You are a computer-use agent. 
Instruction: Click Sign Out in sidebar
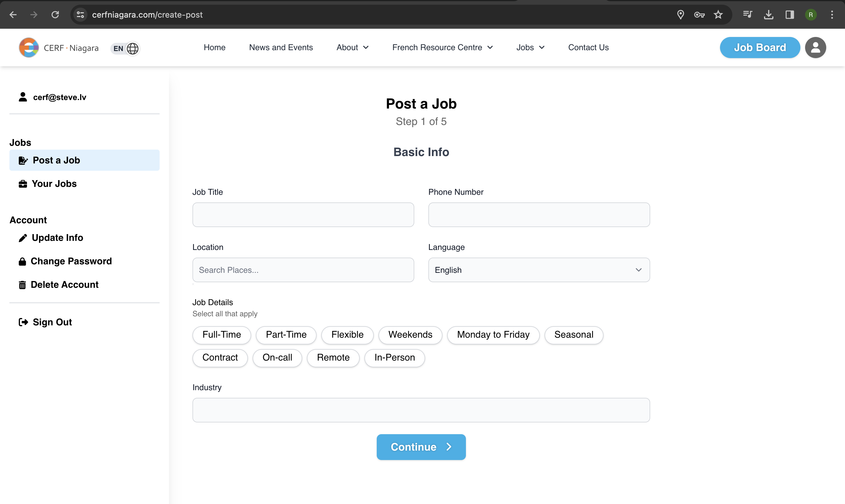coord(52,322)
